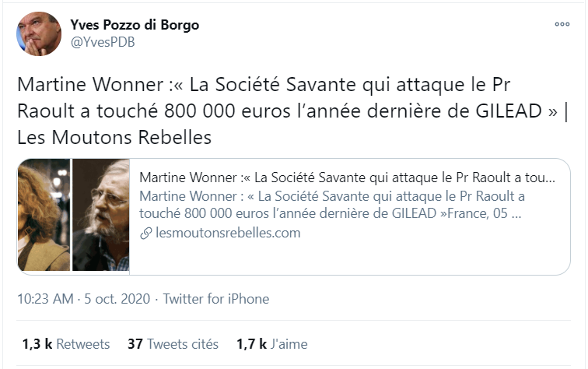Open the three-dot more options menu
Viewport: 588px width, 369px height.
562,24
